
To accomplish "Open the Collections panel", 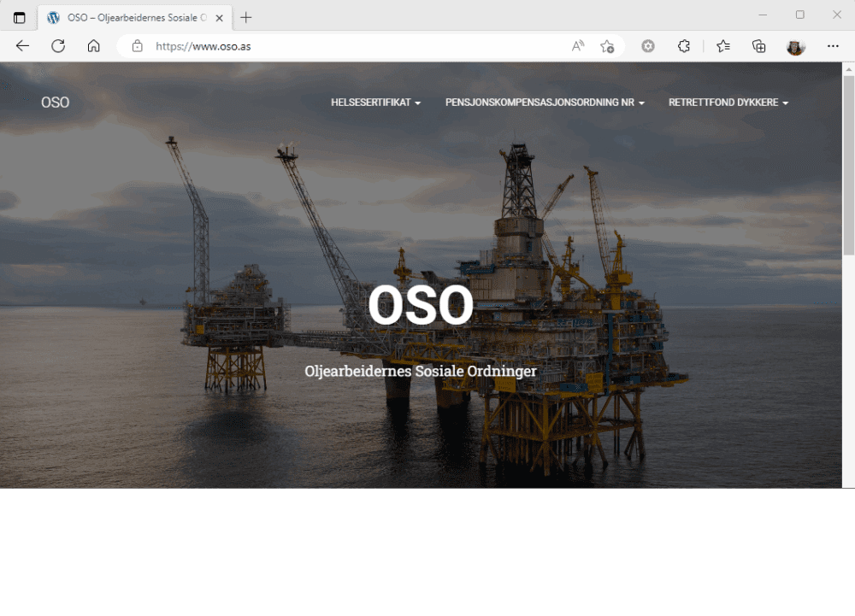I will [x=759, y=46].
